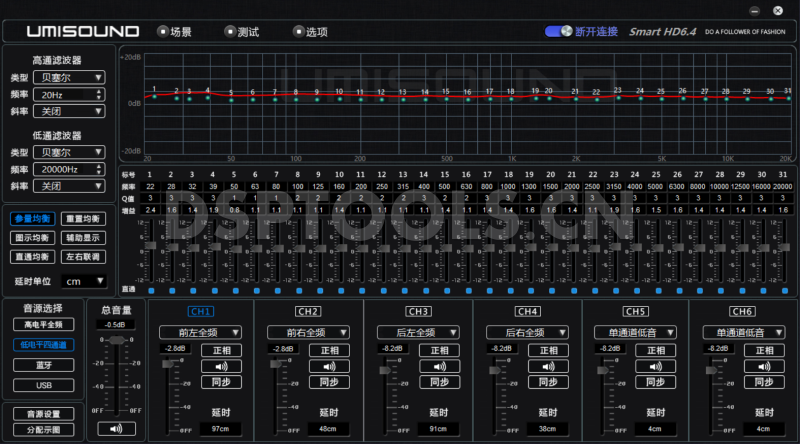Screen dimensions: 800x444
Task: Select 高电平全频 source button
Action: pos(43,325)
